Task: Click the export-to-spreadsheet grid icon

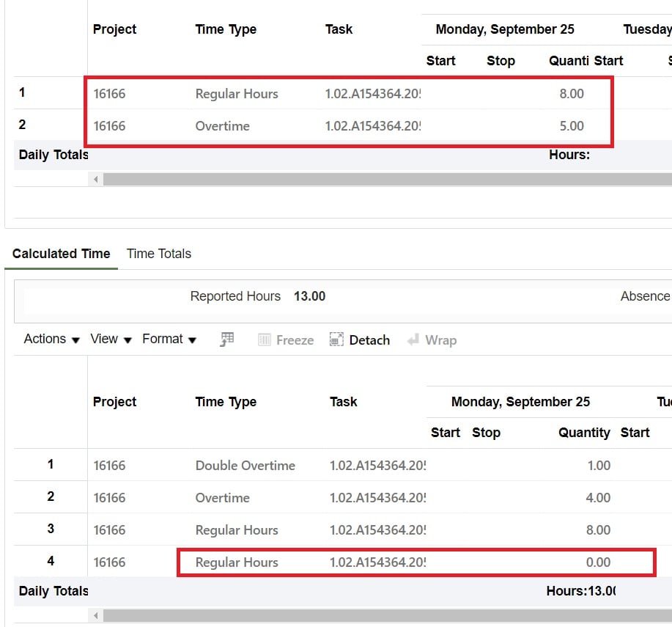Action: [x=226, y=339]
